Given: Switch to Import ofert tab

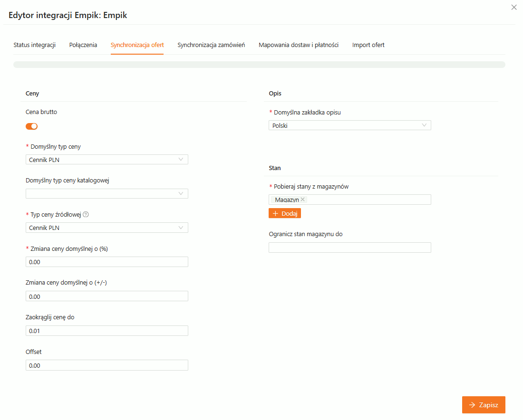Looking at the screenshot, I should tap(368, 45).
